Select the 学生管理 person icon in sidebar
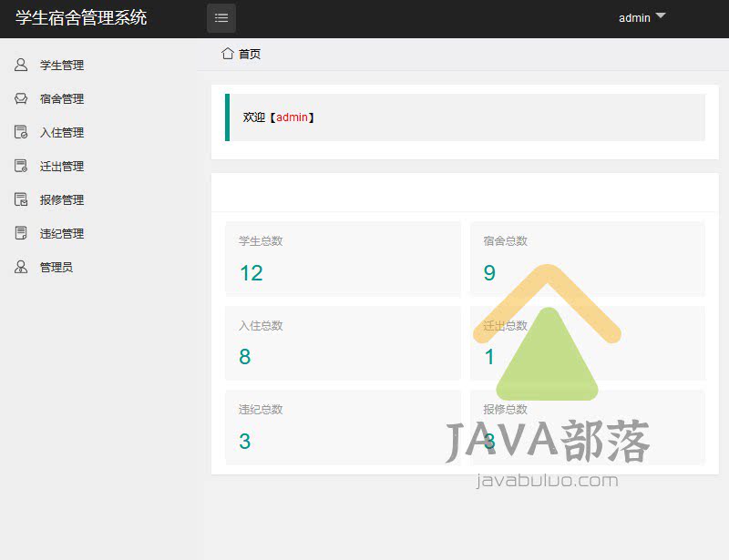 pyautogui.click(x=20, y=65)
